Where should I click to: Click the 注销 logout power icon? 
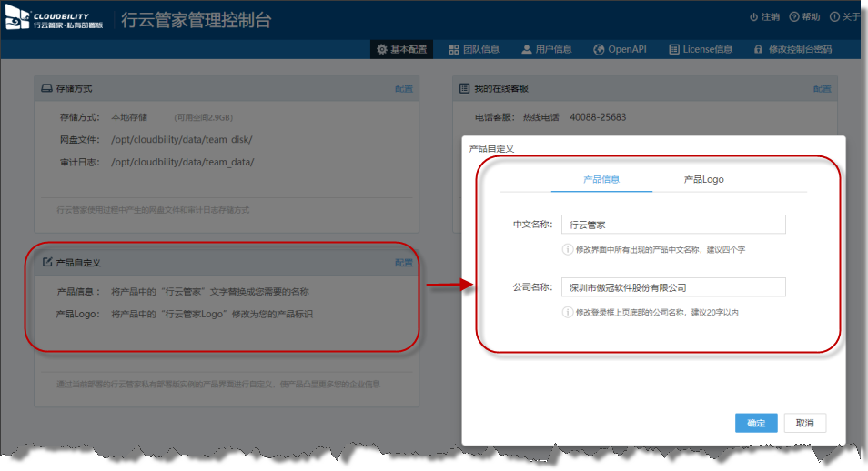[753, 17]
